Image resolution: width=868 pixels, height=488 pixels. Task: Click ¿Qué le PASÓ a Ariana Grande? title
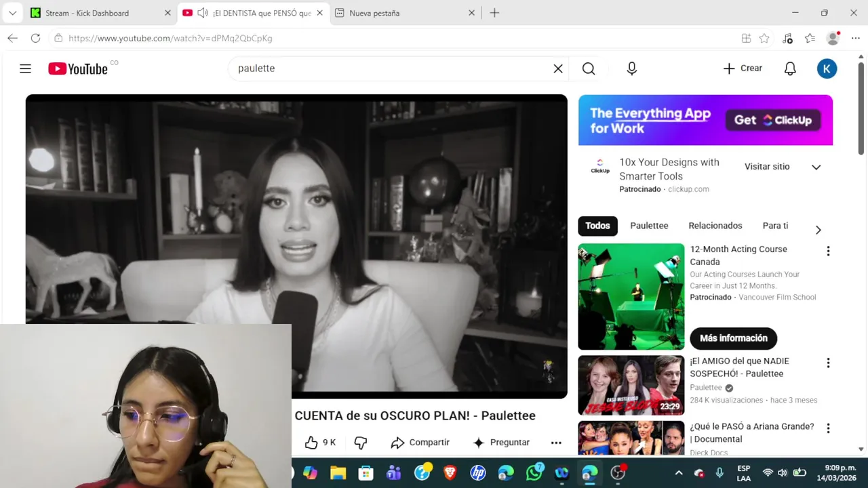pyautogui.click(x=751, y=432)
